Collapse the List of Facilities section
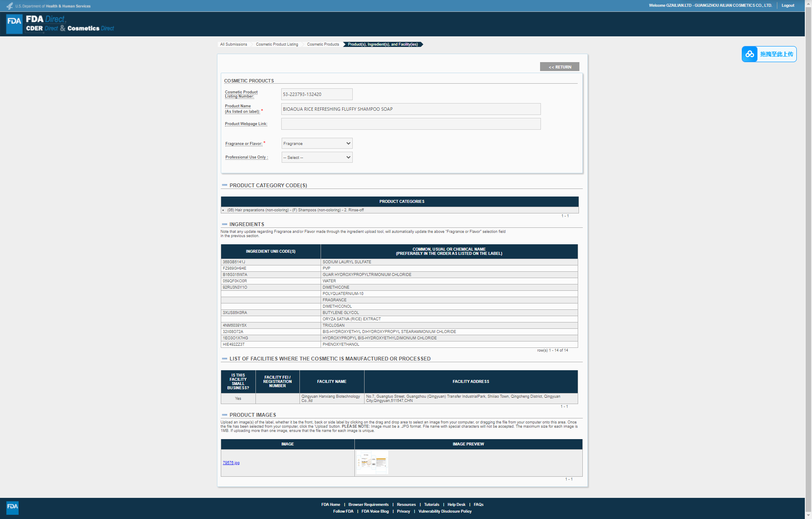The height and width of the screenshot is (519, 812). (225, 358)
